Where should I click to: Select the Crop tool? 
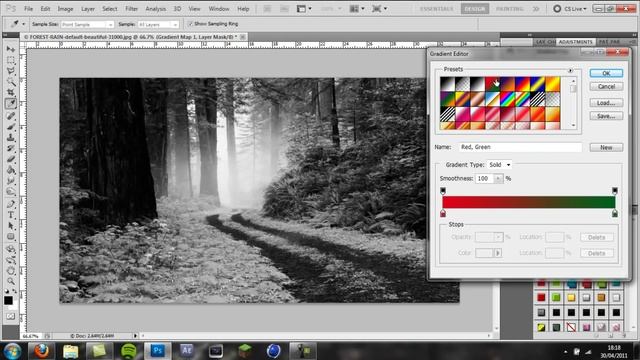pyautogui.click(x=11, y=93)
